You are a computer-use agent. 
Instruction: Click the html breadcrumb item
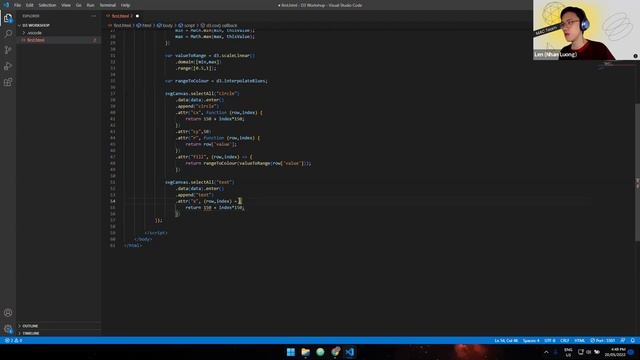tap(144, 25)
